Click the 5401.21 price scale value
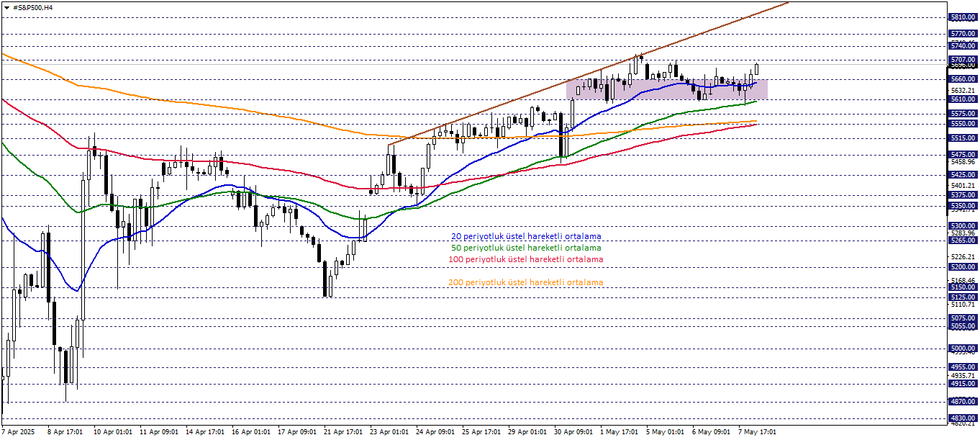This screenshot has height=440, width=980. 962,186
